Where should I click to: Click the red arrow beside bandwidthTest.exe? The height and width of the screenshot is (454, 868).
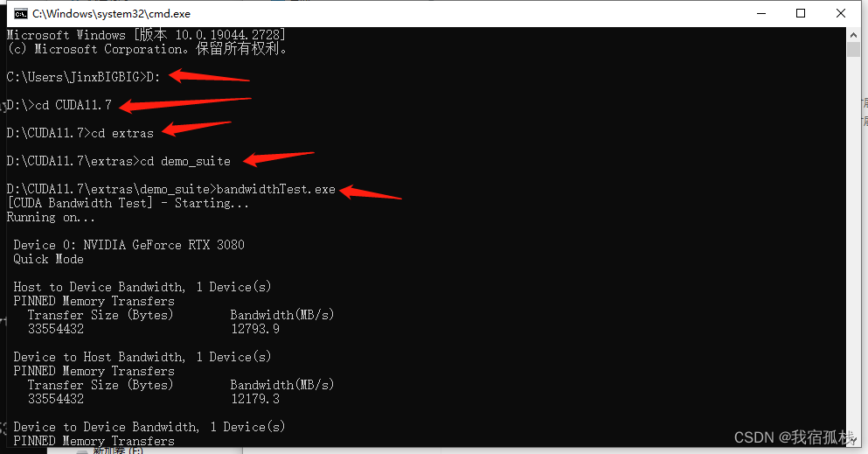click(x=371, y=192)
